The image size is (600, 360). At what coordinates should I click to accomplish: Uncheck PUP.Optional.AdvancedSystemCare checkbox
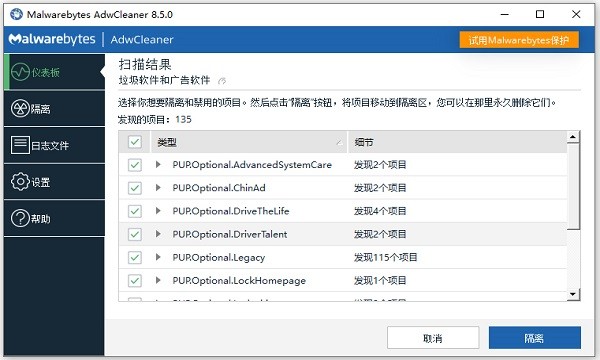[x=135, y=165]
